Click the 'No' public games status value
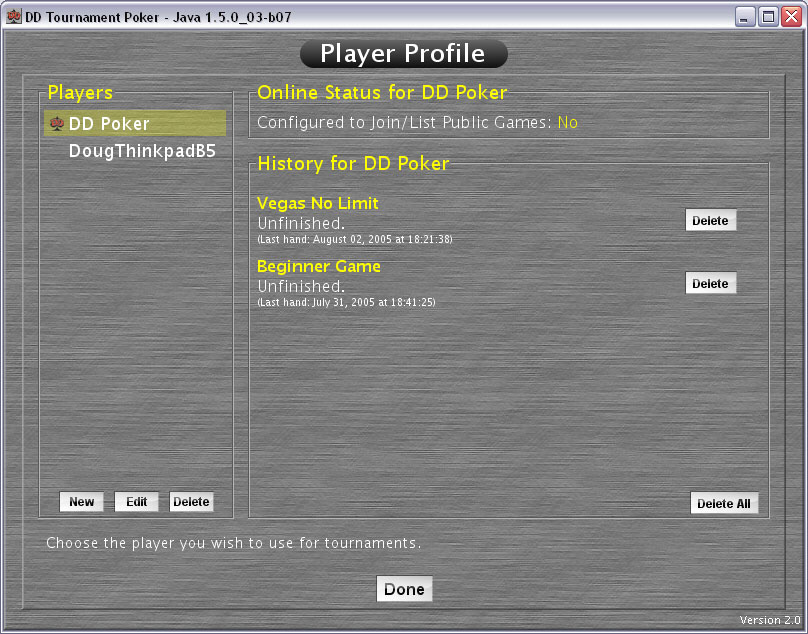 point(567,123)
